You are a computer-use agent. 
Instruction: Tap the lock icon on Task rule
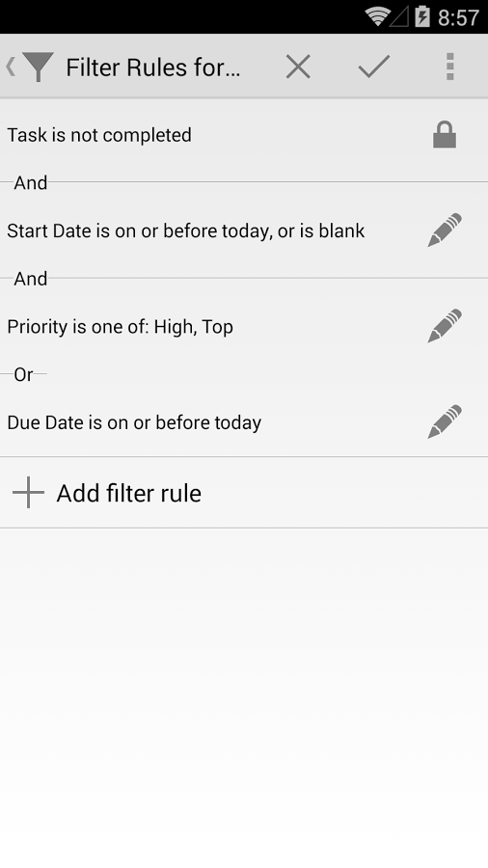tap(445, 135)
